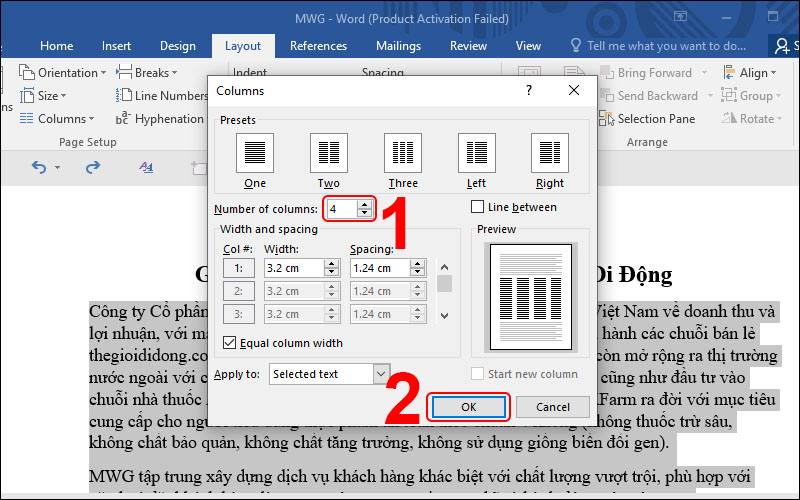Open the Size dropdown in Page Setup
800x500 pixels.
(43, 95)
